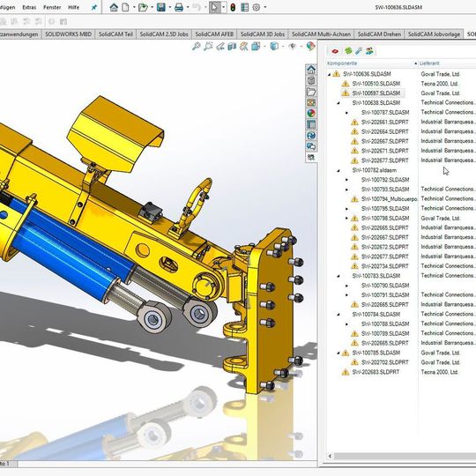Click the Print icon in toolbar
This screenshot has width=476, height=476.
[179, 7]
